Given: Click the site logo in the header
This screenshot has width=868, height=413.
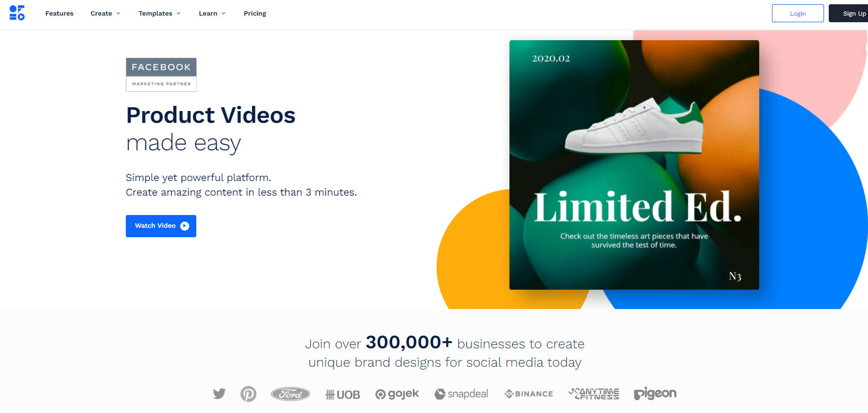Looking at the screenshot, I should (17, 13).
